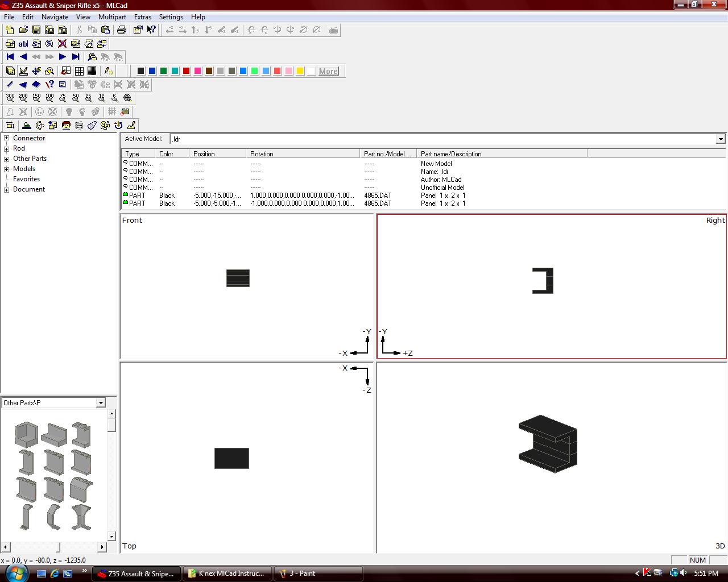
Task: Enable the fine grid
Action: tap(92, 71)
